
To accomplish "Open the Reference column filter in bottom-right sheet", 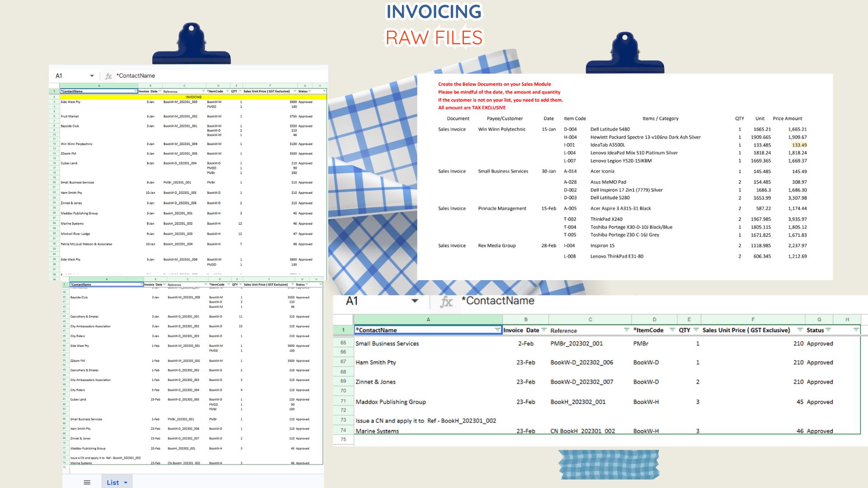I will click(627, 330).
